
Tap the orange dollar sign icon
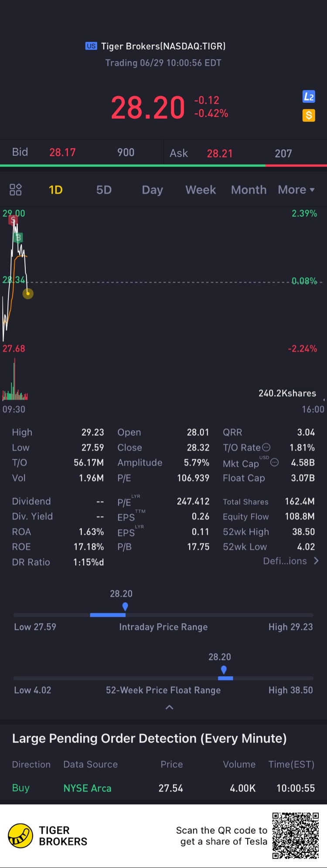pyautogui.click(x=309, y=116)
